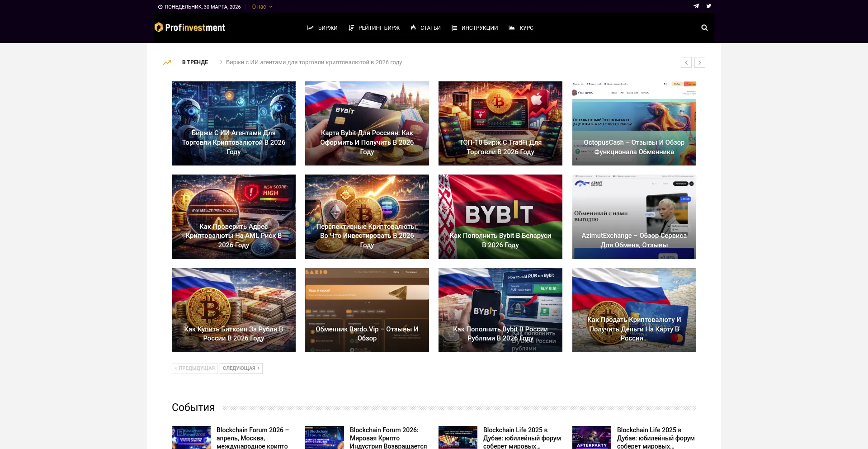The width and height of the screenshot is (868, 449).
Task: Open Карта Bybit Для Россиян article card
Action: [x=367, y=123]
